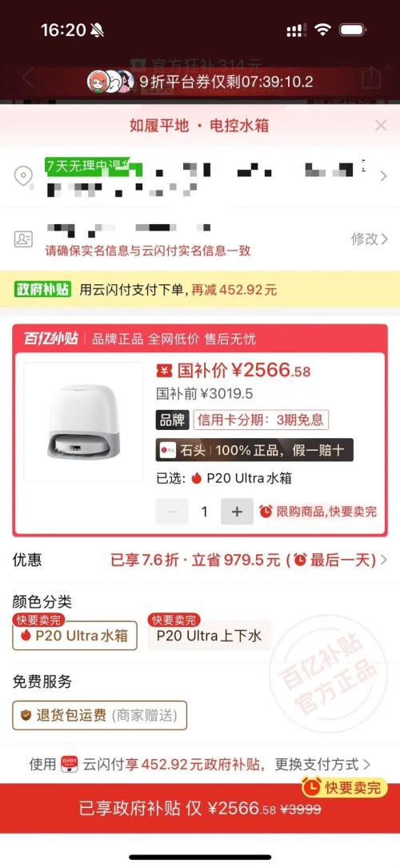The image size is (400, 868).
Task: Expand the shipping address details chevron
Action: pos(383,177)
